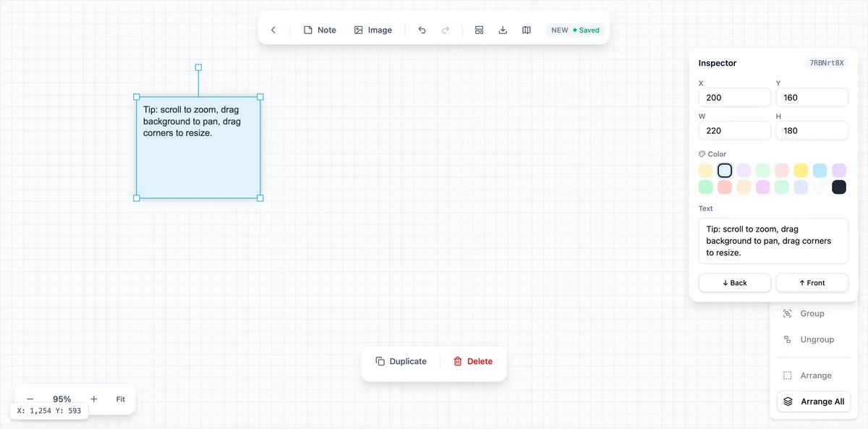Duplicate the selected note

tap(401, 362)
